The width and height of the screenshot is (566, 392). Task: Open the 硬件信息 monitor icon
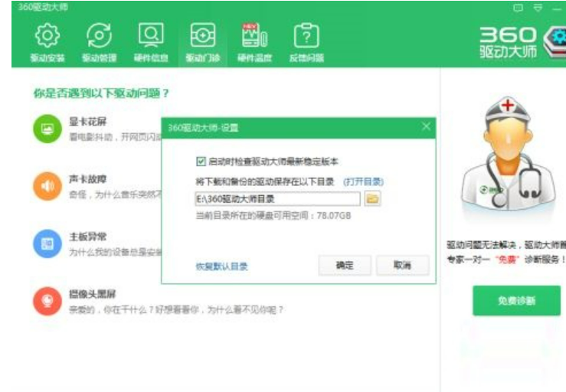click(x=151, y=35)
